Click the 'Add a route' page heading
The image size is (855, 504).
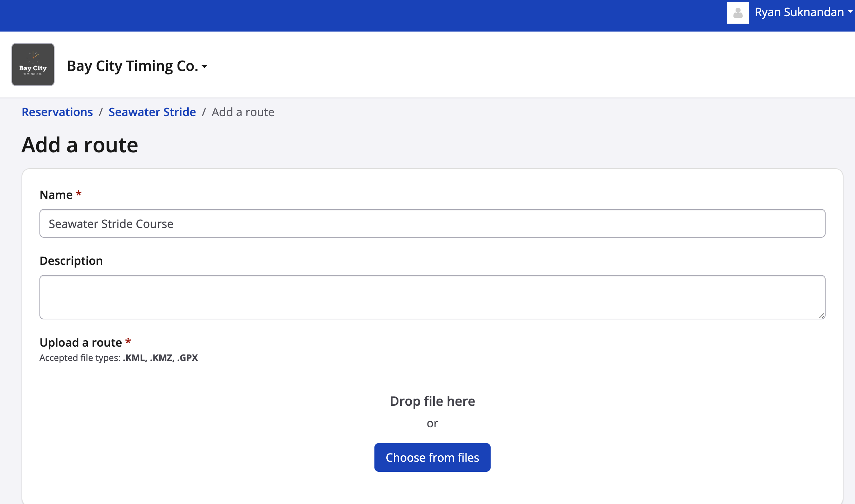pyautogui.click(x=80, y=145)
